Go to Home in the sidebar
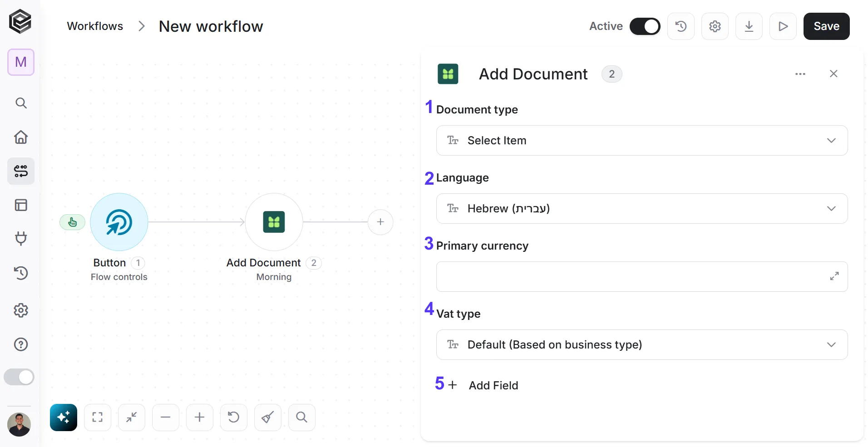This screenshot has height=447, width=868. pyautogui.click(x=21, y=137)
